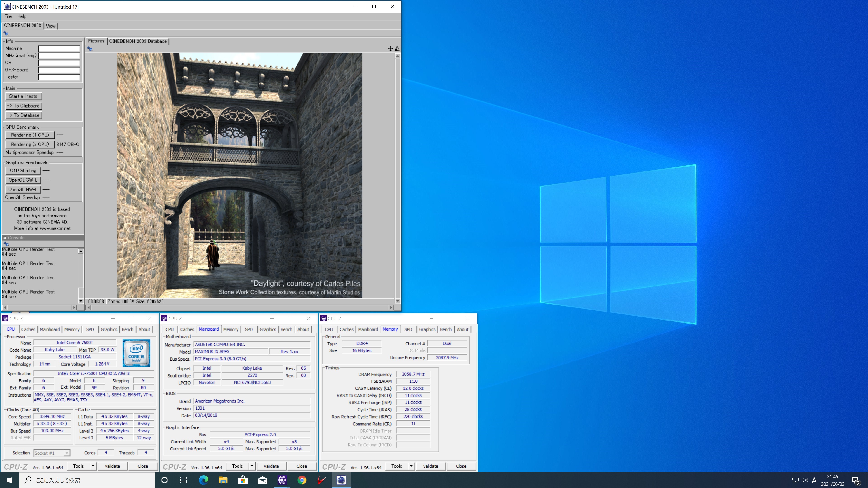Click the triangle zoom icon in Pictures panel
This screenshot has width=868, height=488.
click(x=397, y=49)
